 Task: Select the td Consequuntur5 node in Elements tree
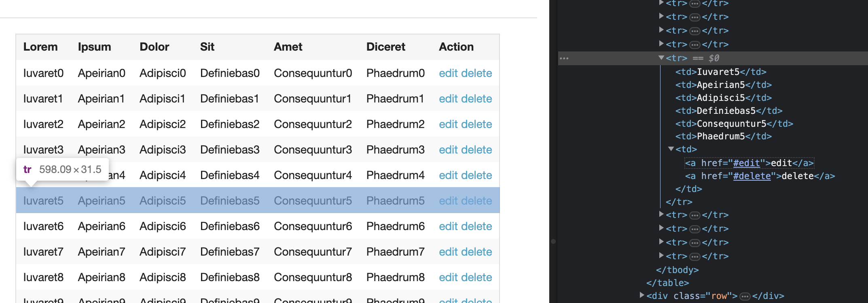(x=734, y=124)
